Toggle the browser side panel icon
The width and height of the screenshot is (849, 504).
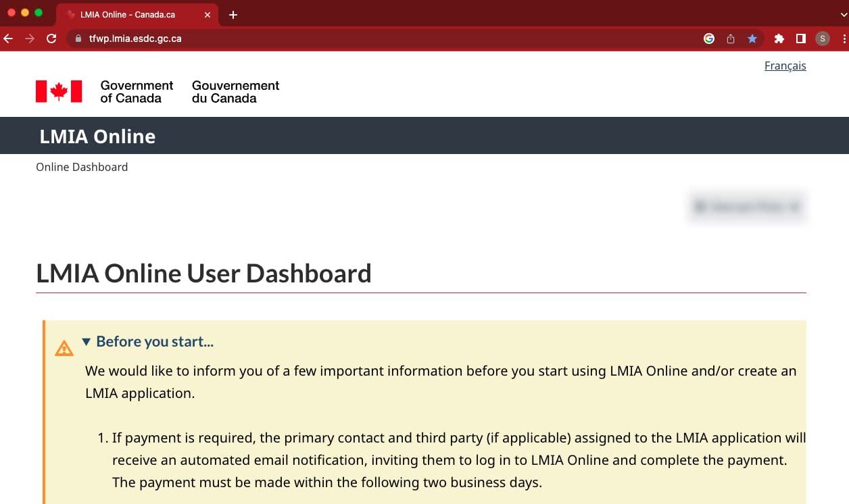click(x=800, y=39)
